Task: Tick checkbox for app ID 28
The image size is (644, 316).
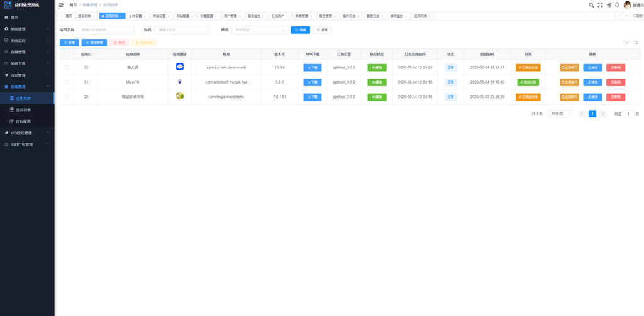Action: (67, 97)
